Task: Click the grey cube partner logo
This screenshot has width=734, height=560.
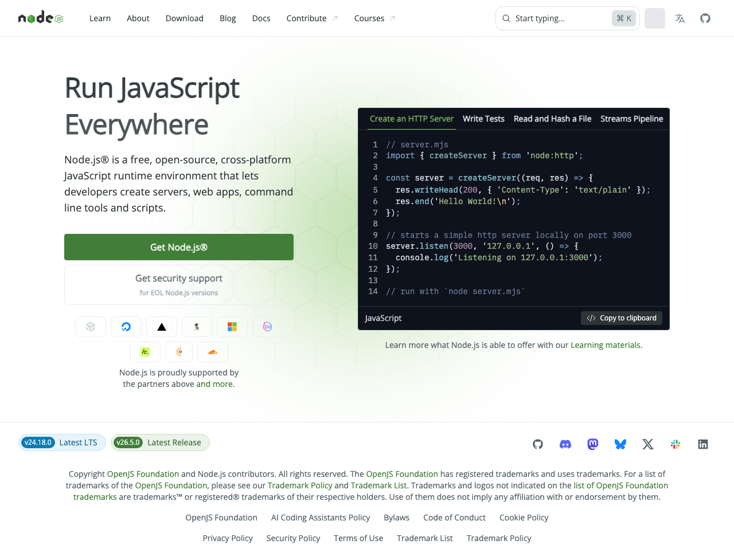Action: [91, 327]
